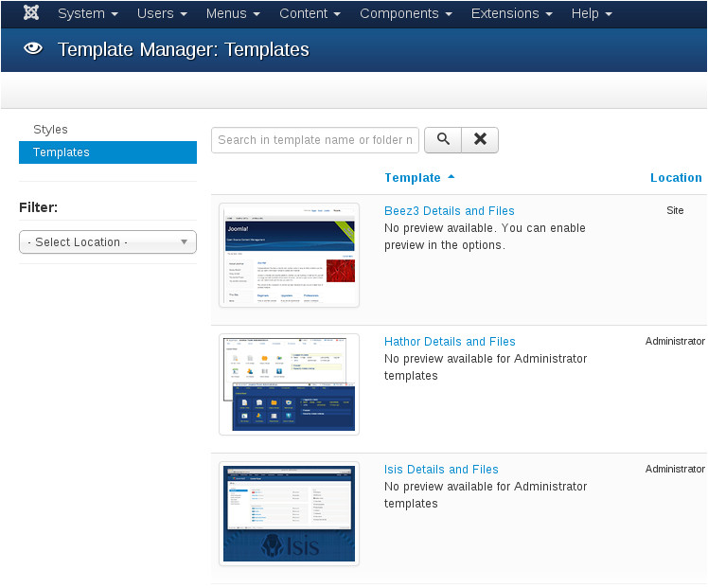Click the 'Site' location text for Beez3
Image resolution: width=708 pixels, height=588 pixels.
click(x=675, y=210)
